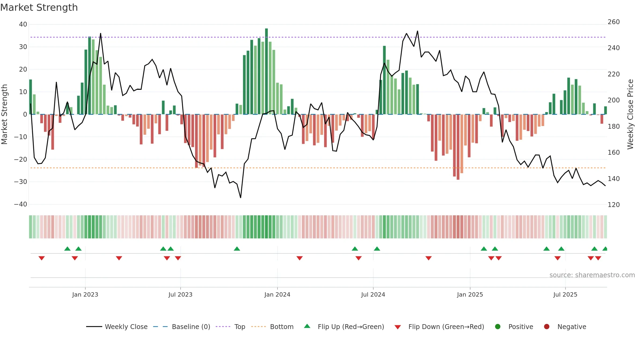Click the only Flip Up triangle between Jul 2023 and Jan 2024
644x362 pixels.
(237, 249)
